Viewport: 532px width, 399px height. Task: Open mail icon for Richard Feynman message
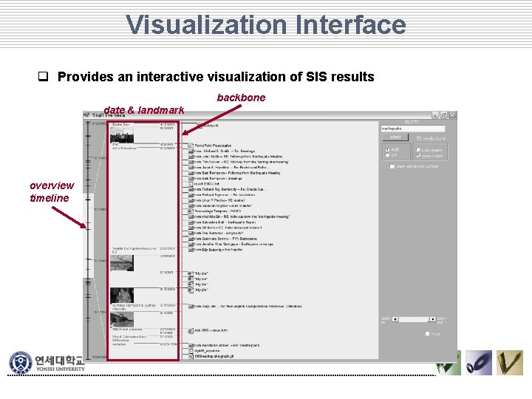coord(191,195)
